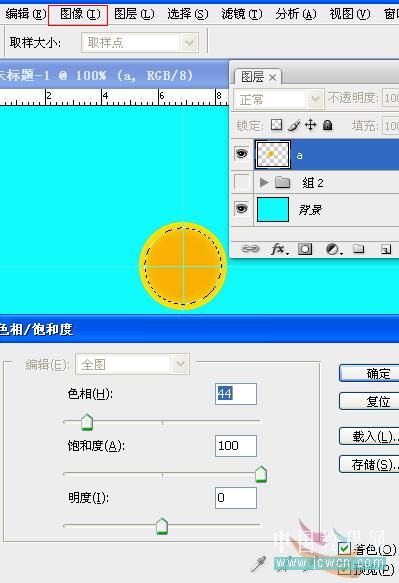399x583 pixels.
Task: Click the link layers icon
Action: point(250,249)
